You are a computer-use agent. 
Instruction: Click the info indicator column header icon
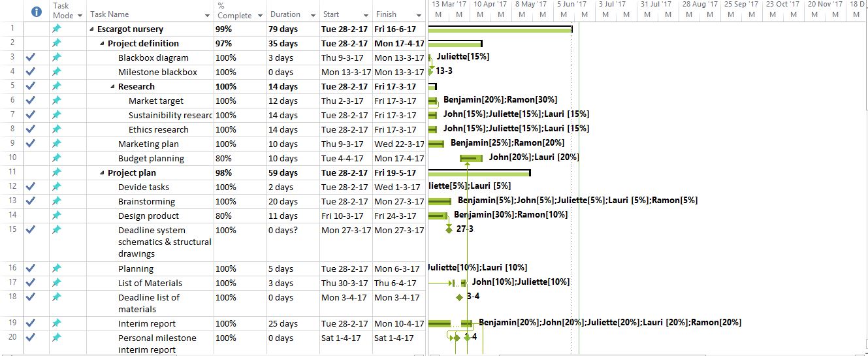coord(37,11)
